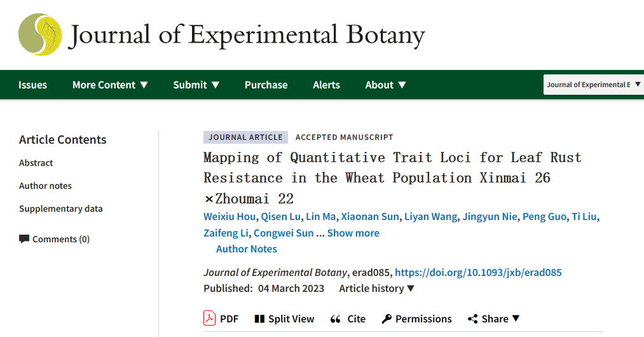Open the Submit dropdown menu
The width and height of the screenshot is (644, 337).
[196, 85]
